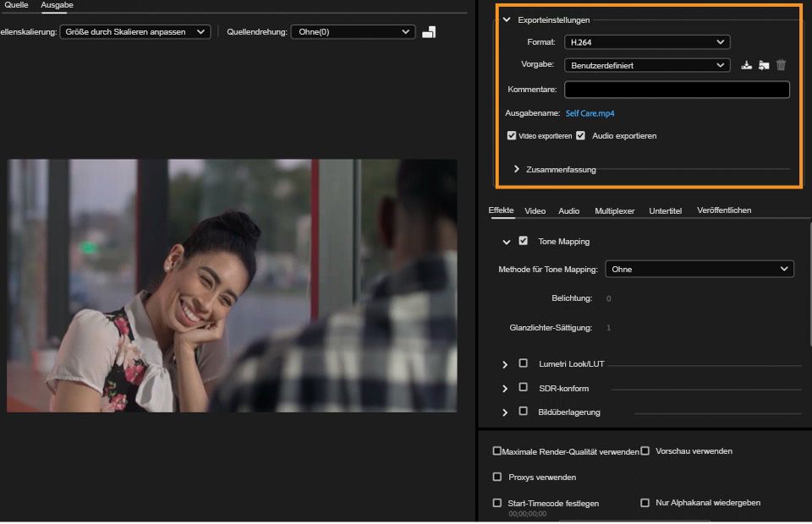
Task: Open the Vorgabe dropdown Benutzerdefiniert
Action: pos(647,65)
